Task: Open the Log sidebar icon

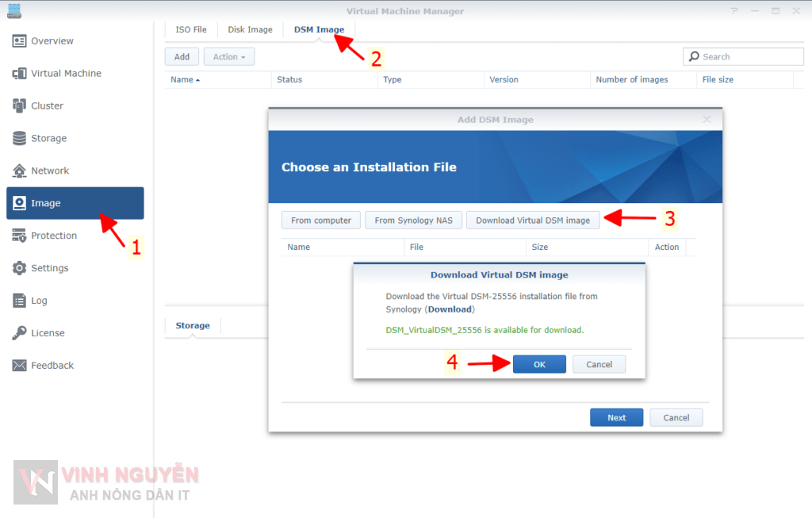Action: tap(19, 301)
